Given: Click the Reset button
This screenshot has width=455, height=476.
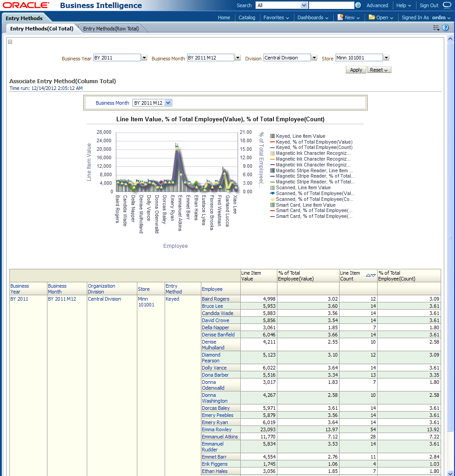Looking at the screenshot, I should tap(379, 70).
